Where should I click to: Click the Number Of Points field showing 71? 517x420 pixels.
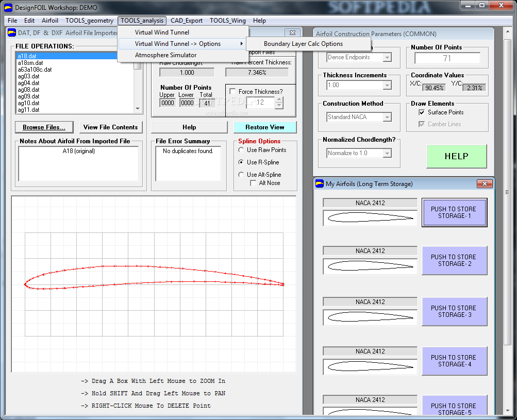(x=447, y=58)
